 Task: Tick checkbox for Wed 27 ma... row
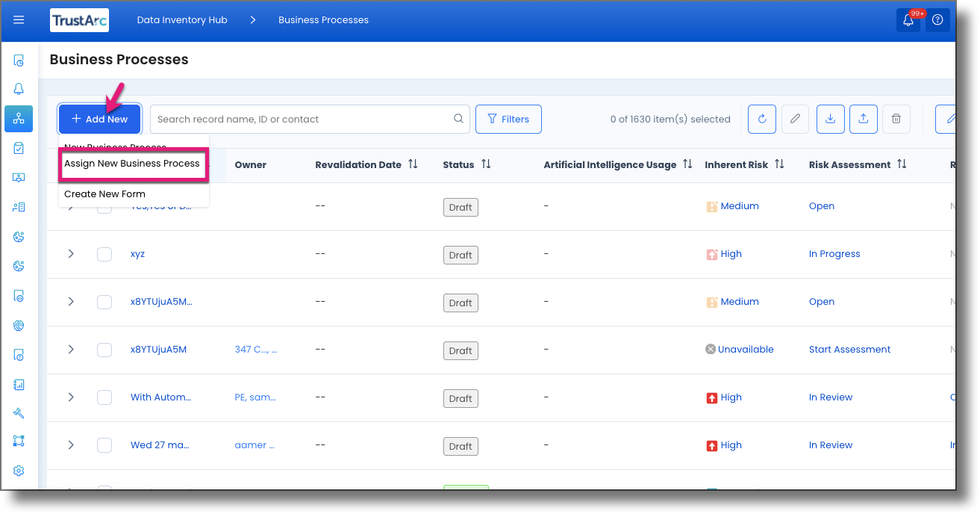tap(104, 445)
